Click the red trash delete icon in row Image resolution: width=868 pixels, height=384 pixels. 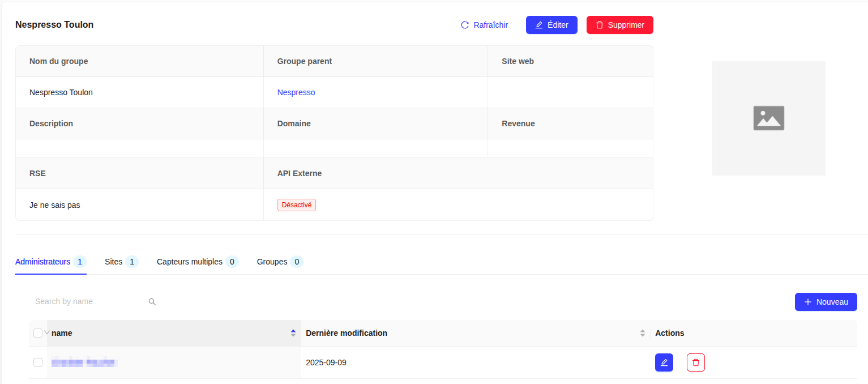pyautogui.click(x=695, y=362)
